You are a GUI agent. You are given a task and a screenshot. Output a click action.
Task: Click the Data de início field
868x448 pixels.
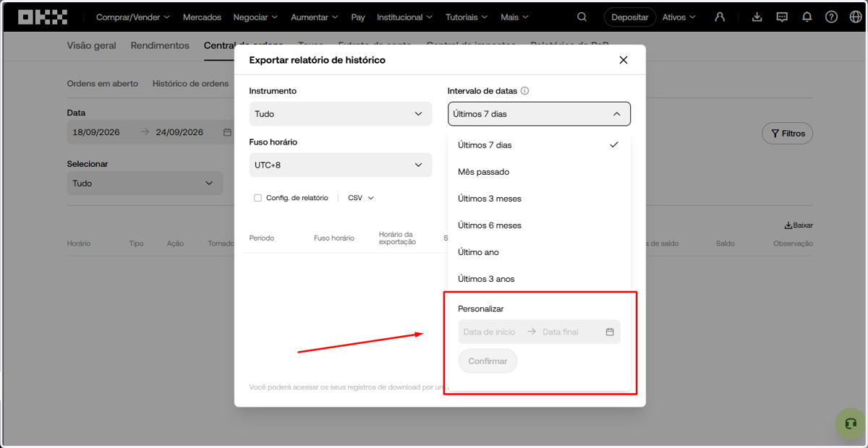490,332
